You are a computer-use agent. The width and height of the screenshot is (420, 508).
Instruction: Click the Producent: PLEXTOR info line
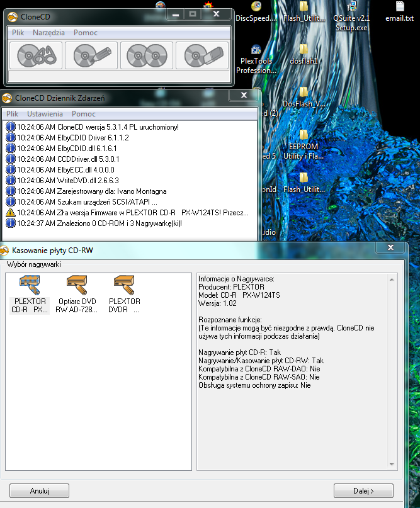231,287
